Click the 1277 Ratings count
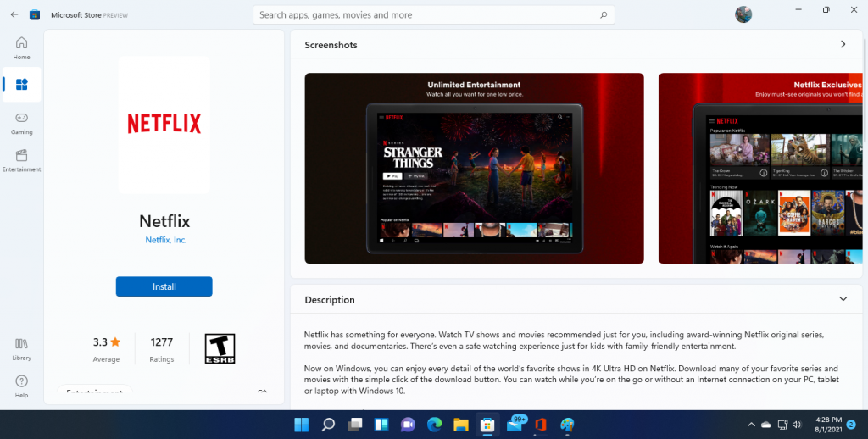The width and height of the screenshot is (868, 439). pyautogui.click(x=162, y=349)
